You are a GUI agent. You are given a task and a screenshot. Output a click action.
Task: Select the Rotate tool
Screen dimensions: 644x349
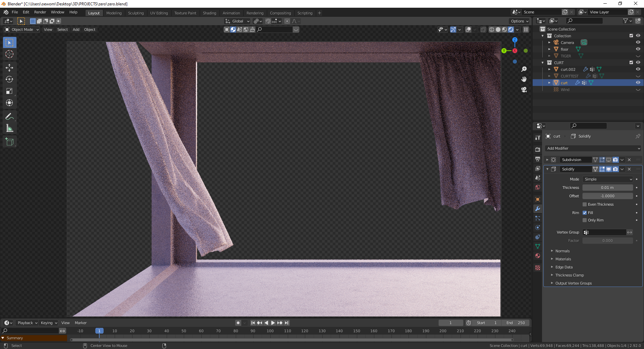[9, 80]
